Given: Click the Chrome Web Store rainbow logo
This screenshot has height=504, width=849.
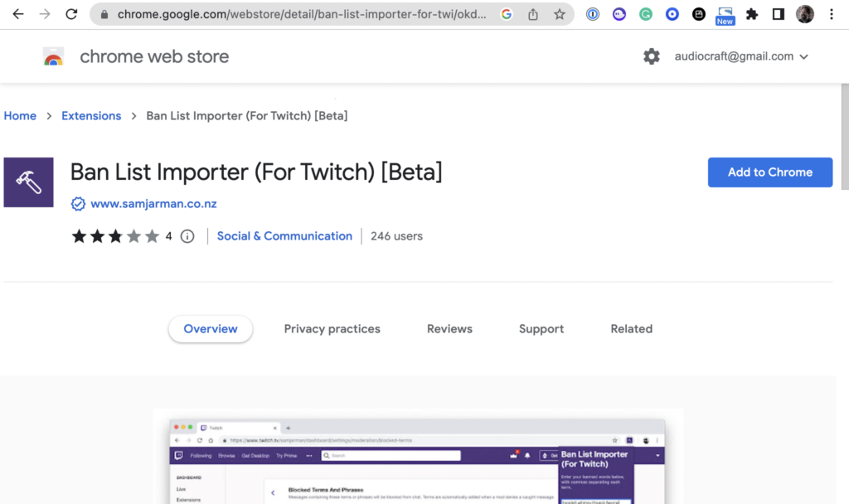Looking at the screenshot, I should pyautogui.click(x=53, y=56).
